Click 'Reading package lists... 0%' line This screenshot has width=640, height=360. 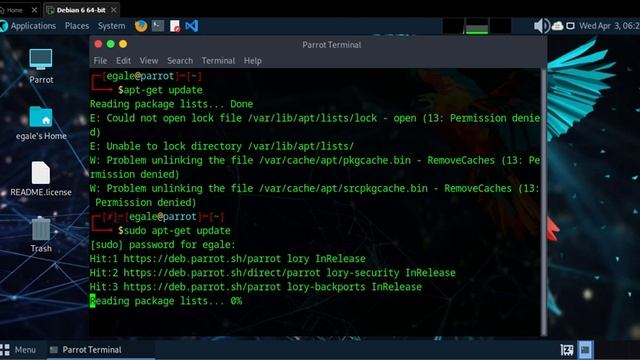click(166, 301)
